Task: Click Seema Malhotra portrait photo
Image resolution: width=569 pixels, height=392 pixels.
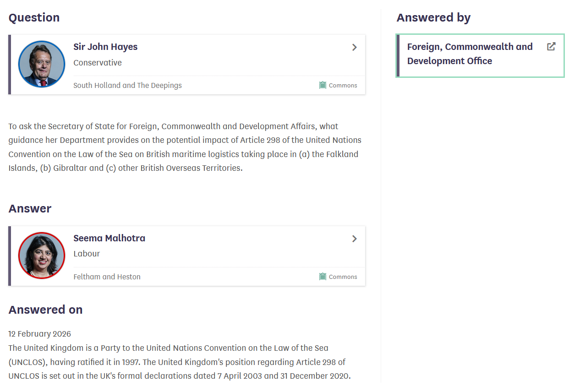Action: 42,256
